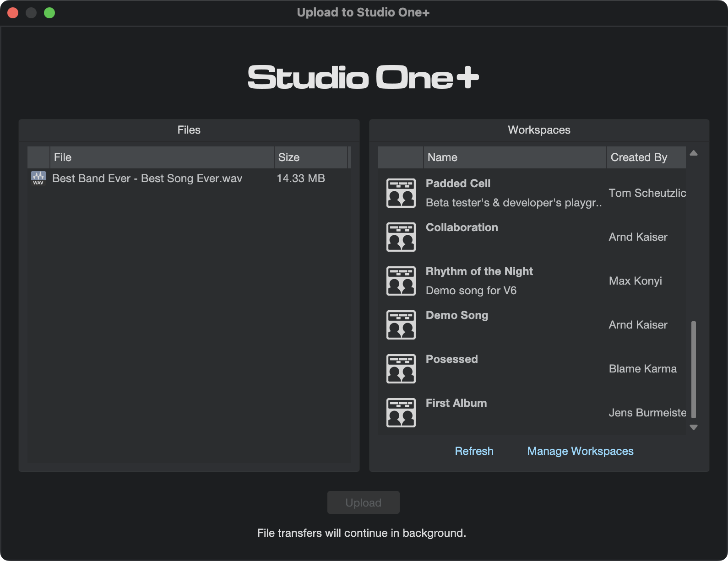Close the Upload to Studio One+ window
Screen dimensions: 728x561
(13, 13)
